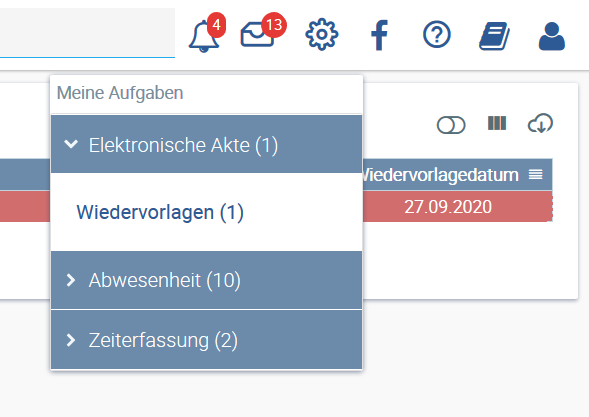Open the settings gear icon
Screen dimensions: 589x417
click(x=322, y=35)
